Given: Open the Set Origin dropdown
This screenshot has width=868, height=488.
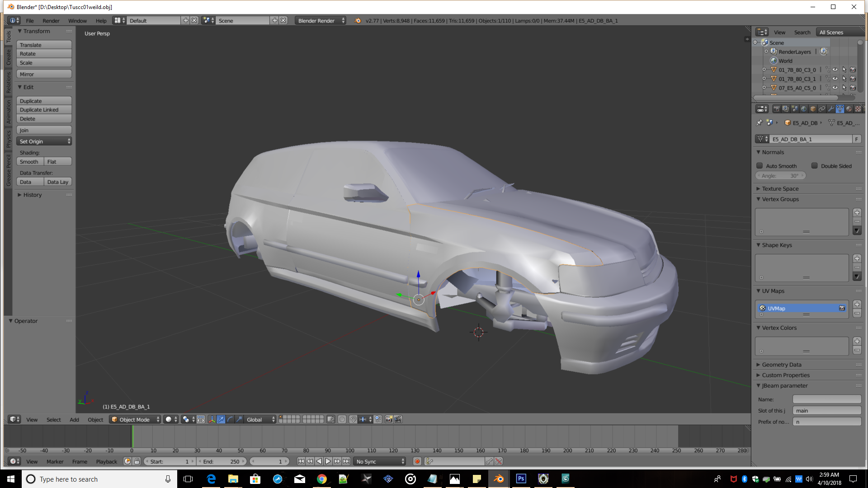Looking at the screenshot, I should click(44, 141).
